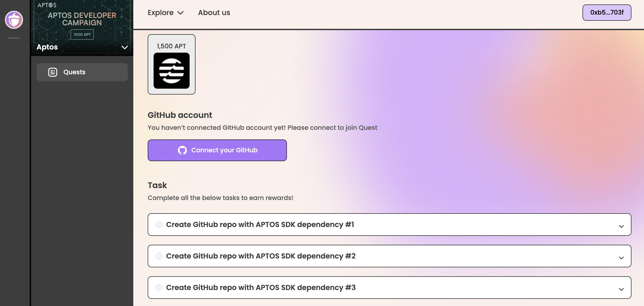
Task: Toggle the radio circle for task #1
Action: [159, 224]
